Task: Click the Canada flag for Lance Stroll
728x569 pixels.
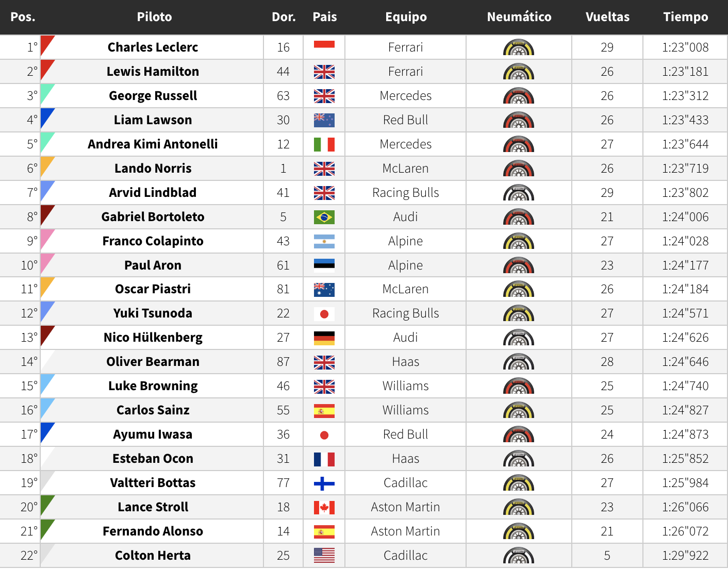Action: pos(324,507)
